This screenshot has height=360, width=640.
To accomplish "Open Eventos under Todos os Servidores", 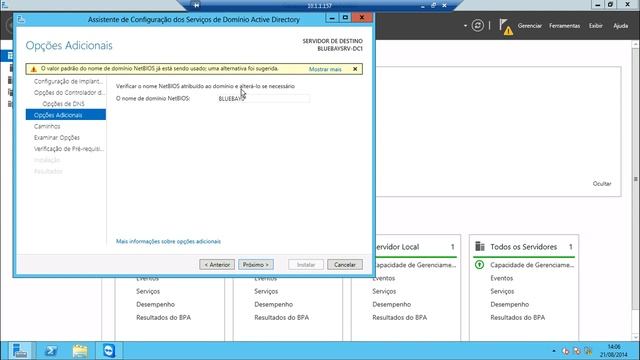I will (501, 278).
